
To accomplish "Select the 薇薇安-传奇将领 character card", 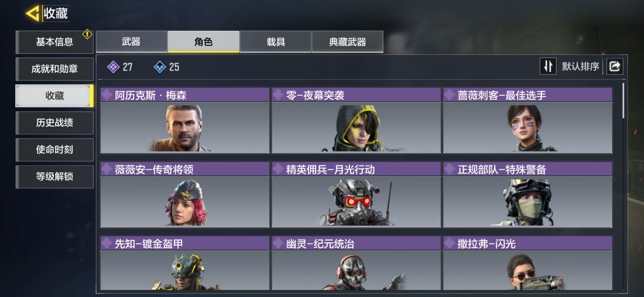I will (x=185, y=195).
